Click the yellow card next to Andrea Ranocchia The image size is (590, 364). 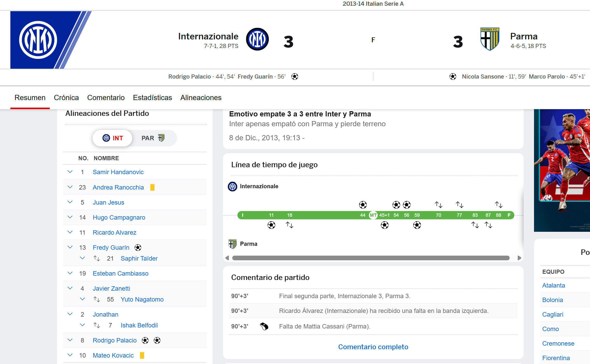(x=152, y=187)
